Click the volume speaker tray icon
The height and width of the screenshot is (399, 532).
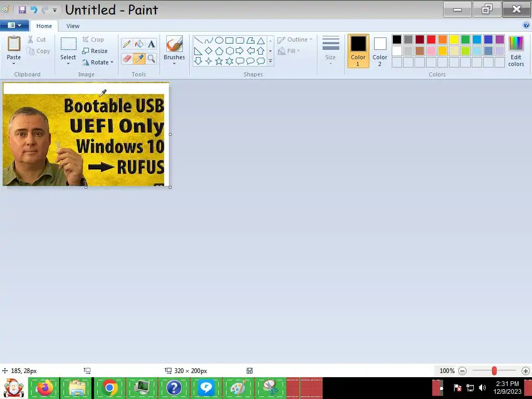click(x=482, y=388)
